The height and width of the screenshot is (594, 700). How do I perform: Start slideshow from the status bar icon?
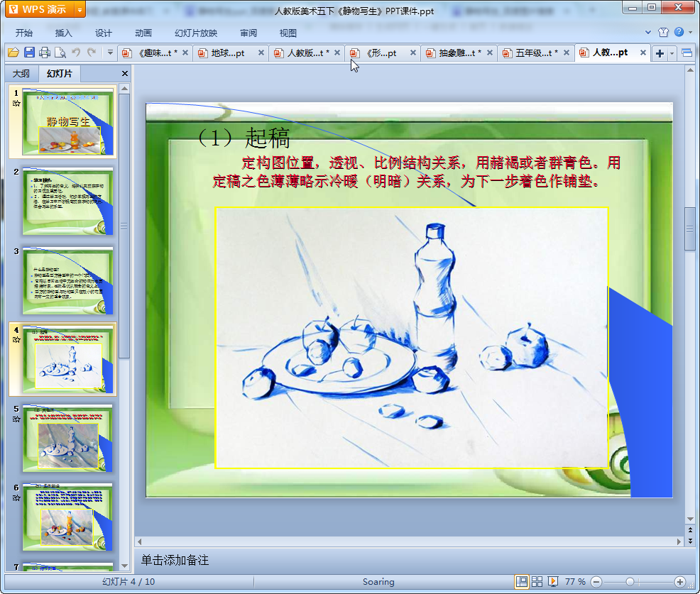pyautogui.click(x=552, y=581)
